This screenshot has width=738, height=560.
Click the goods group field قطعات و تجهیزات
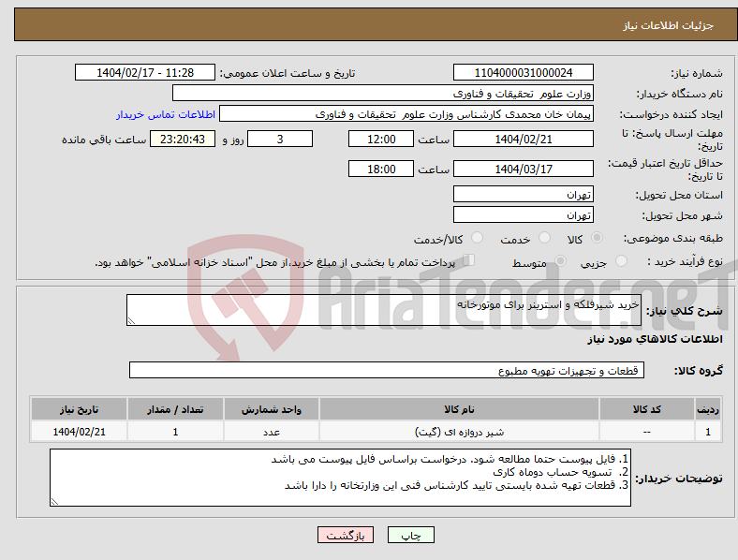(387, 370)
